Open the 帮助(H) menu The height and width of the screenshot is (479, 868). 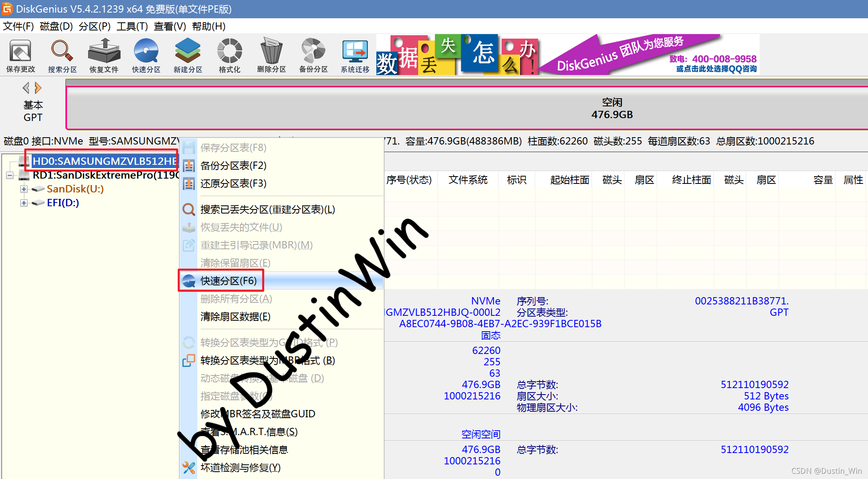[209, 26]
